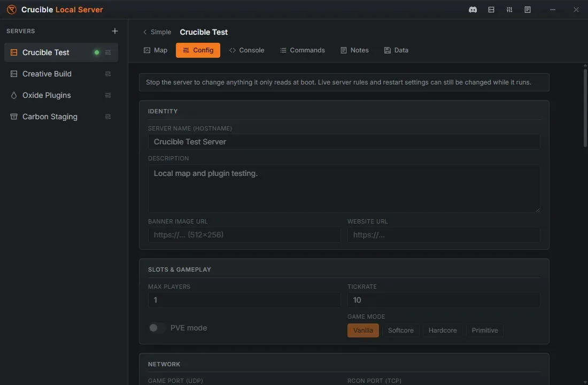Open the notes document icon in the title bar
Viewport: 588px width, 385px height.
click(528, 10)
